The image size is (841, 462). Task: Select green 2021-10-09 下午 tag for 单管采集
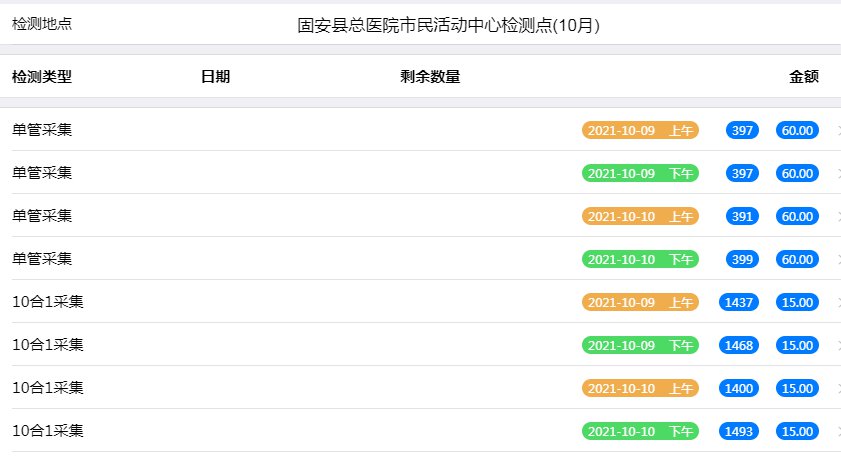pos(640,173)
